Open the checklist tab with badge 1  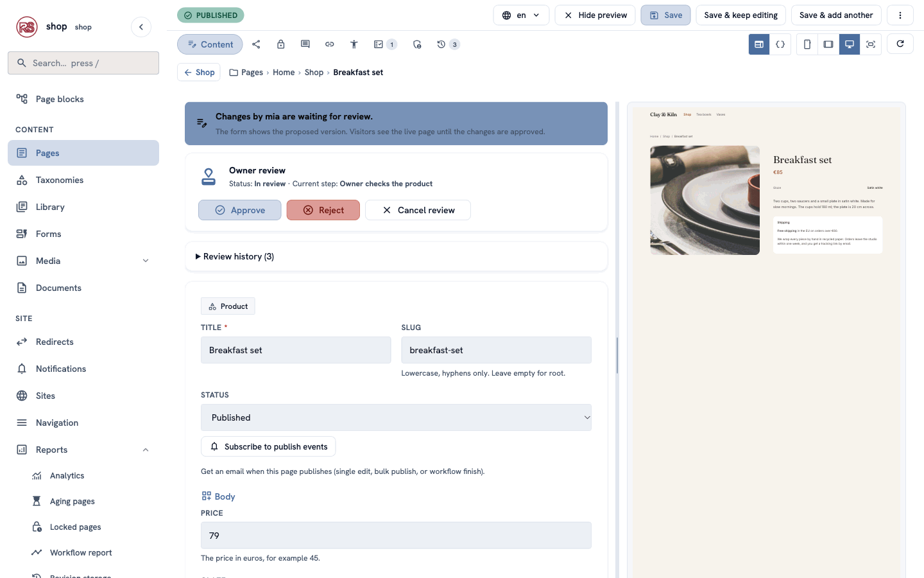[385, 44]
